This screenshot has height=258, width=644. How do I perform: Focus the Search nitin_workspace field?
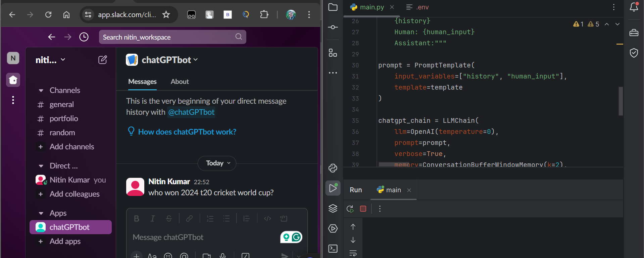coord(168,37)
